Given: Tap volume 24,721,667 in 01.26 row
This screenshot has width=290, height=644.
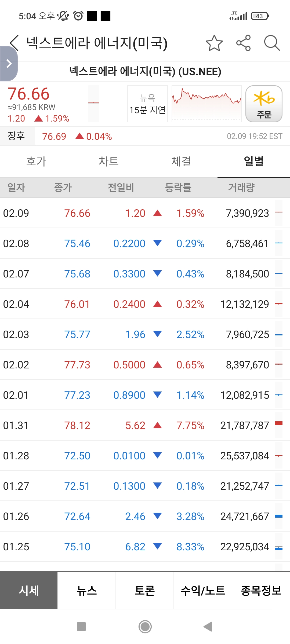Looking at the screenshot, I should point(245,516).
